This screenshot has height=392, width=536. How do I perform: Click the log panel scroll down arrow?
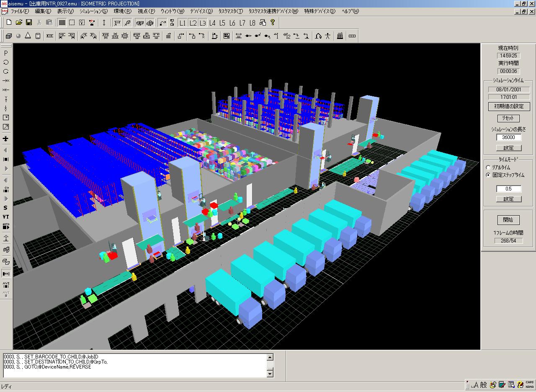click(x=270, y=374)
